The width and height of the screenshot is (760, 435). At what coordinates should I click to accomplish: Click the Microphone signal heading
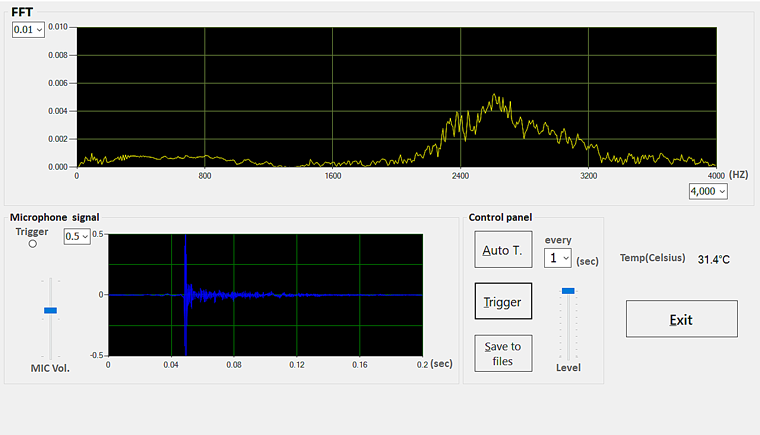coord(55,217)
